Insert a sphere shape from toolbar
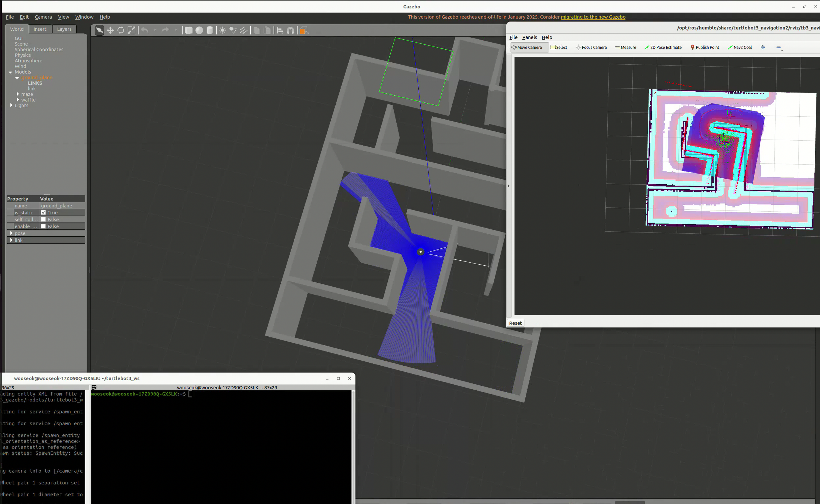The width and height of the screenshot is (820, 504). click(199, 31)
